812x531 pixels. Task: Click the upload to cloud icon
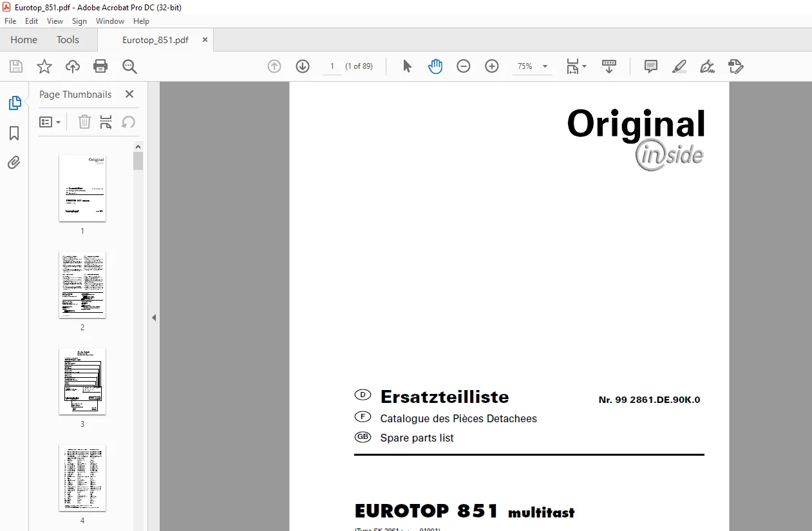73,66
